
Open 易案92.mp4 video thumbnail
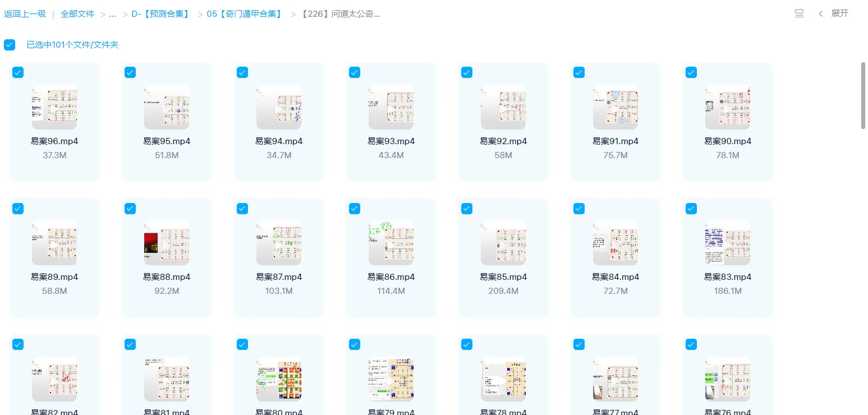(x=503, y=108)
